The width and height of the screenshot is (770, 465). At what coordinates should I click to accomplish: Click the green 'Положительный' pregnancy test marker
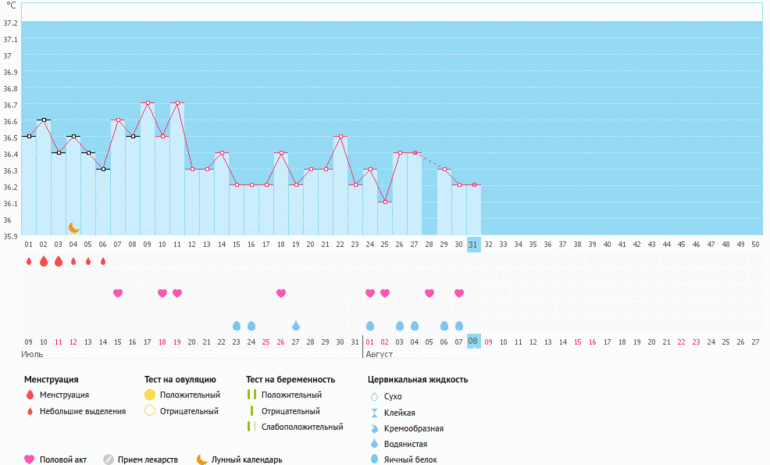[249, 396]
